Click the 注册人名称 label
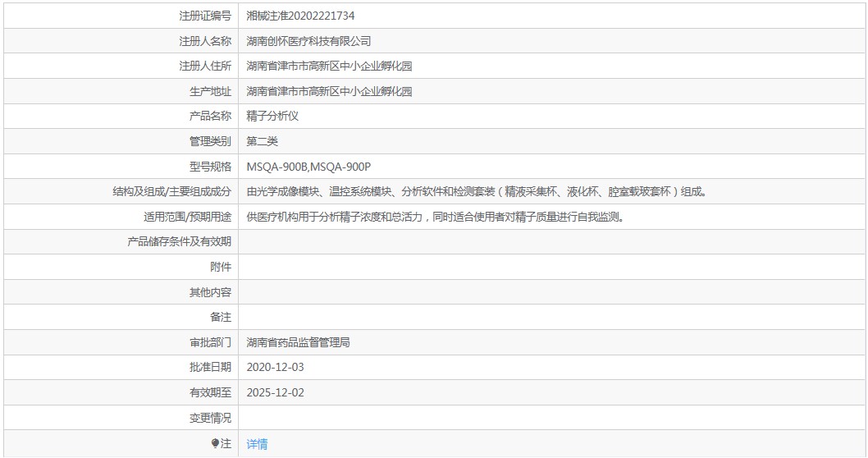Screen dimensions: 868x458 pyautogui.click(x=205, y=41)
